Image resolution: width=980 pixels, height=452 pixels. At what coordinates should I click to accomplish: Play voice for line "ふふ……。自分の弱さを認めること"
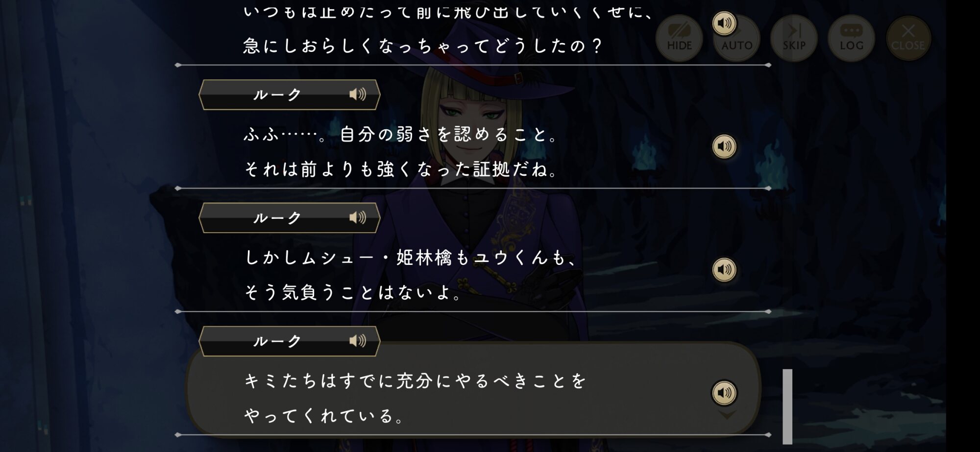(x=724, y=146)
